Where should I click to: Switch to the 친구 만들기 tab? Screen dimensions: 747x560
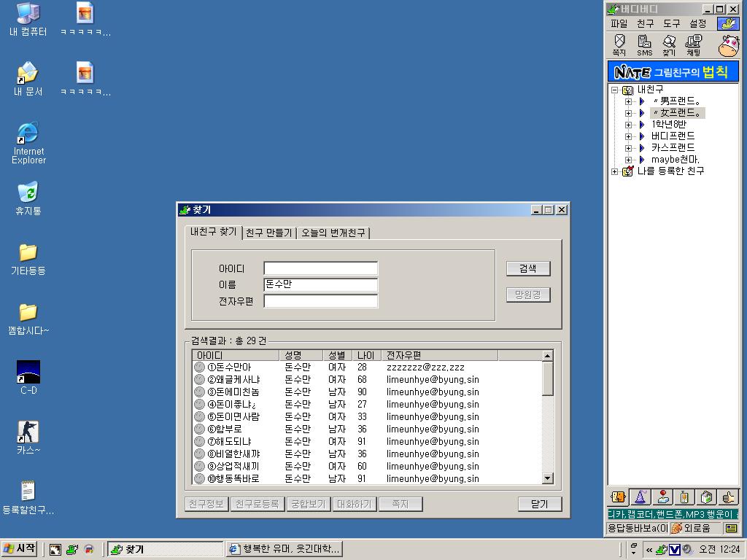point(268,233)
